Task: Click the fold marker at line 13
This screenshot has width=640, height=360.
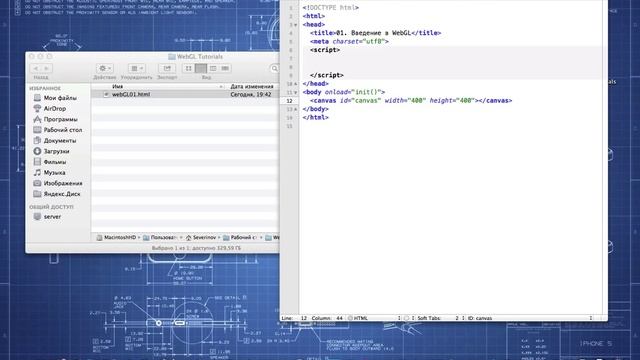Action: [x=296, y=109]
